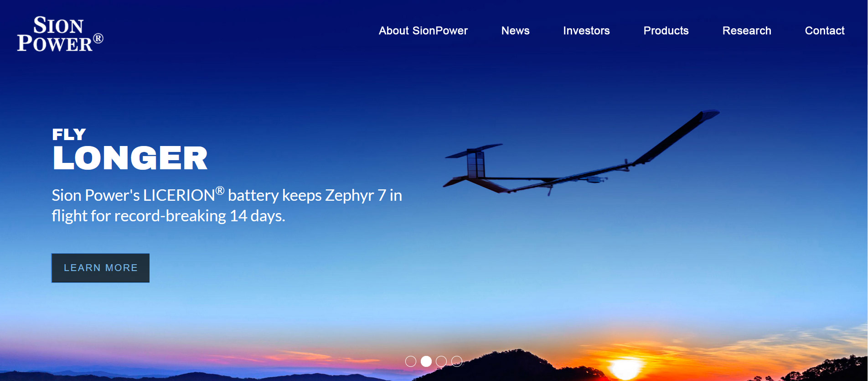868x381 pixels.
Task: Navigate to the Contact page
Action: [825, 31]
